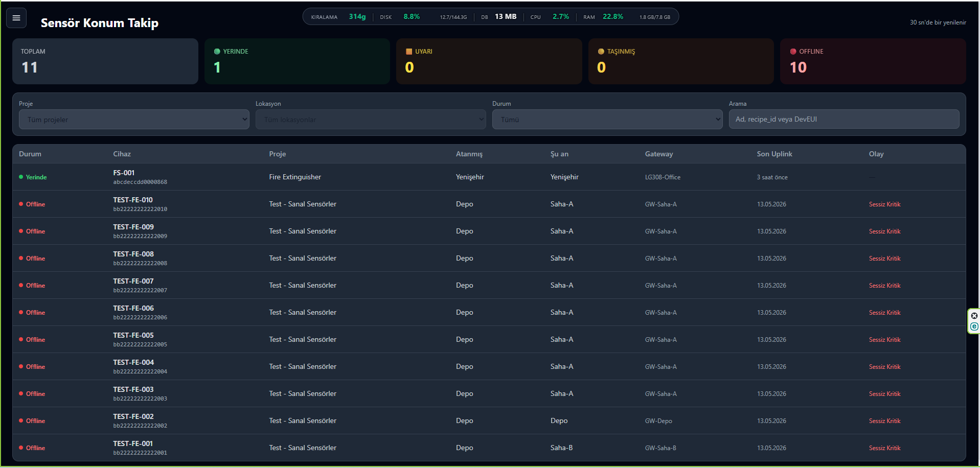
Task: Select the TOPLAM summary card
Action: pyautogui.click(x=105, y=61)
